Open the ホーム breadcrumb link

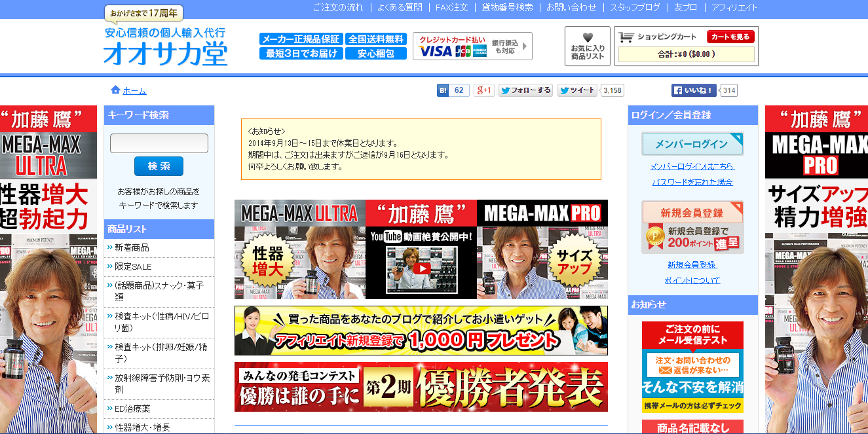point(134,91)
